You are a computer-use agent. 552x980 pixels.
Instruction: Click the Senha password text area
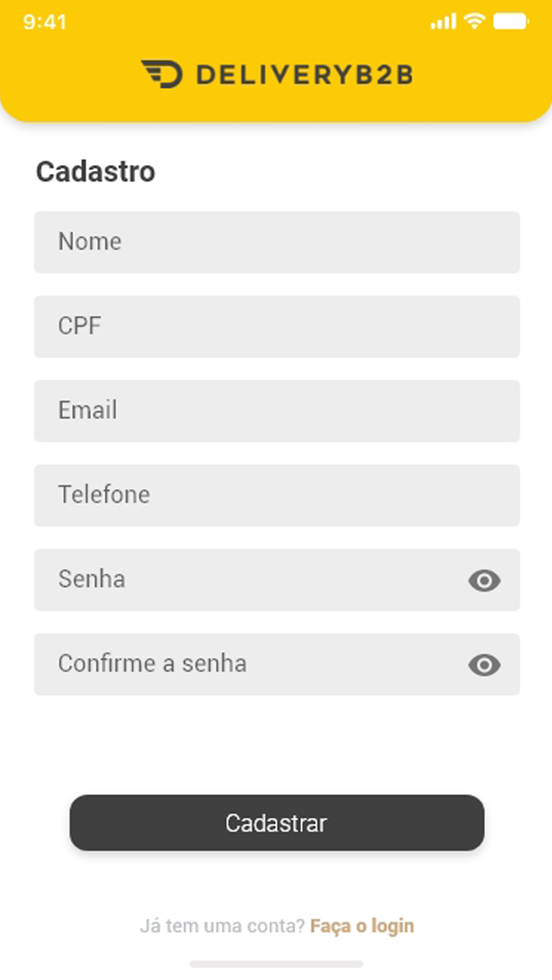[x=250, y=579]
